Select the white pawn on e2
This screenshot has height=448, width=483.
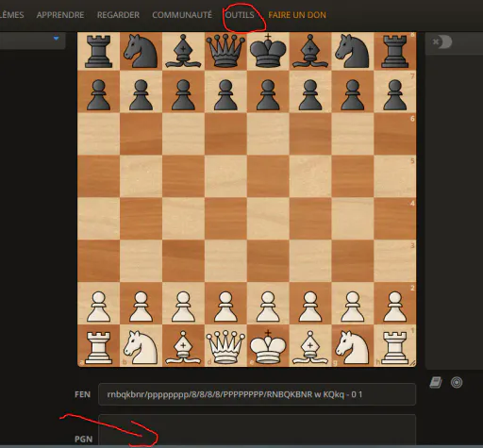tap(268, 304)
